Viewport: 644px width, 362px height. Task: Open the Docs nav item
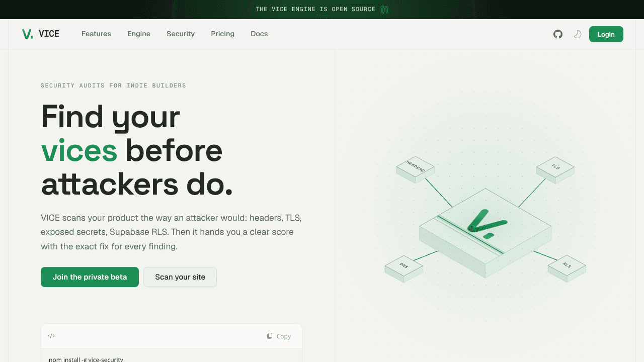pos(259,34)
